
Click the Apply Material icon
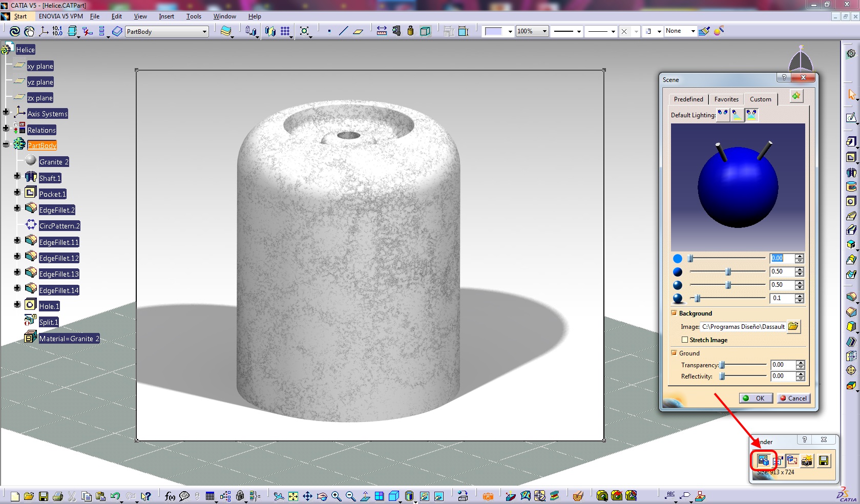pyautogui.click(x=578, y=496)
